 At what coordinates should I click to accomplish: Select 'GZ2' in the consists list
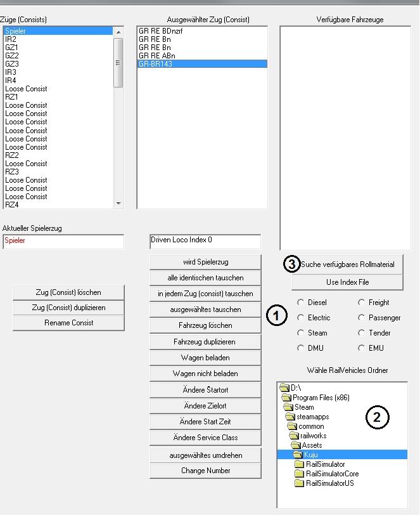pyautogui.click(x=58, y=56)
